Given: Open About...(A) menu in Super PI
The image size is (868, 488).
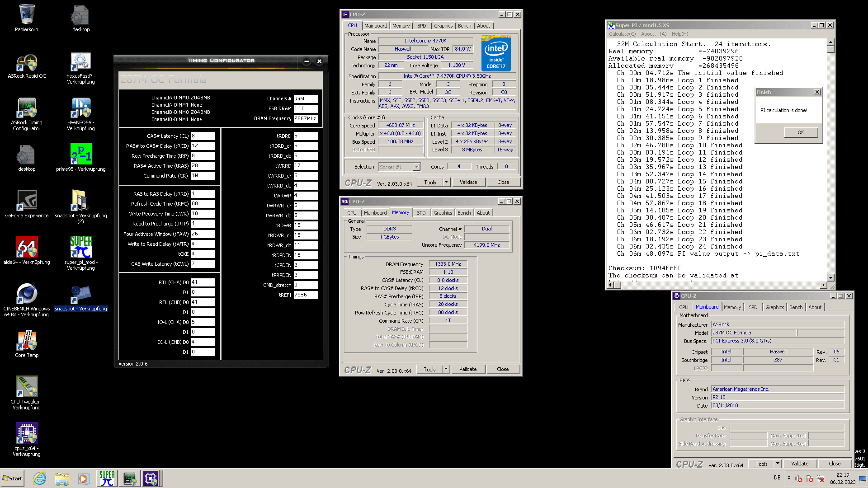Looking at the screenshot, I should click(x=654, y=34).
